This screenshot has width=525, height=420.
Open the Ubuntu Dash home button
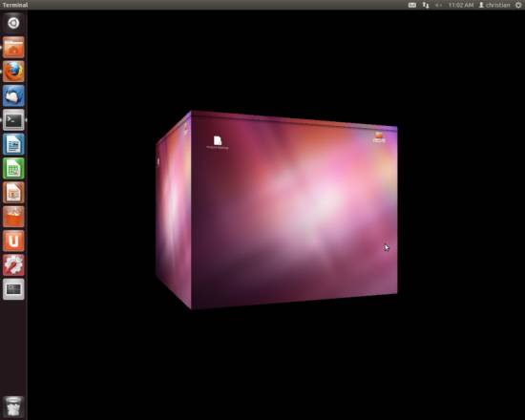pos(13,23)
